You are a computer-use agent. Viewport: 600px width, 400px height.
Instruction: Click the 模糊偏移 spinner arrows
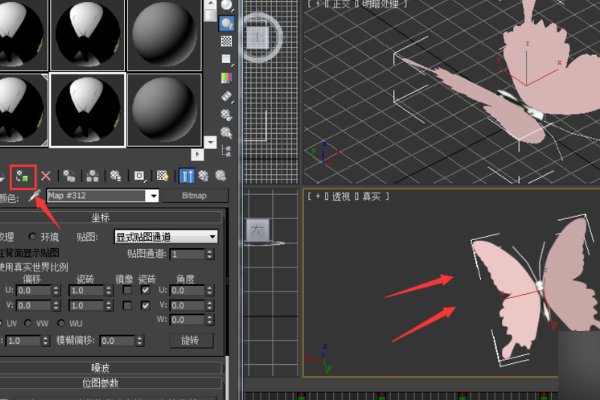coord(140,341)
